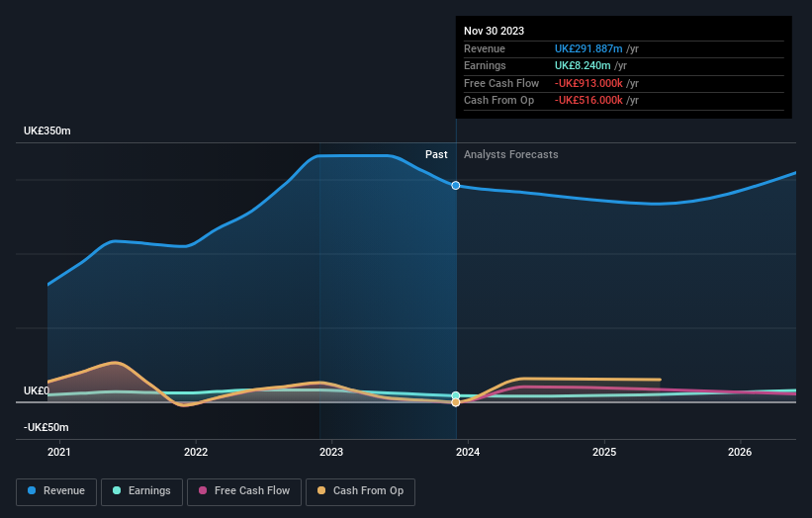Click the Revenue row label in tooltip
Image resolution: width=812 pixels, height=518 pixels.
point(485,48)
